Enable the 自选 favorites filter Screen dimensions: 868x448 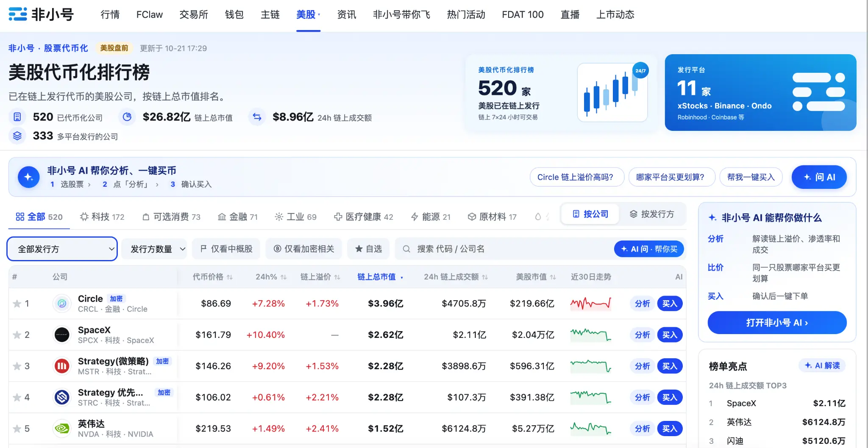(369, 249)
